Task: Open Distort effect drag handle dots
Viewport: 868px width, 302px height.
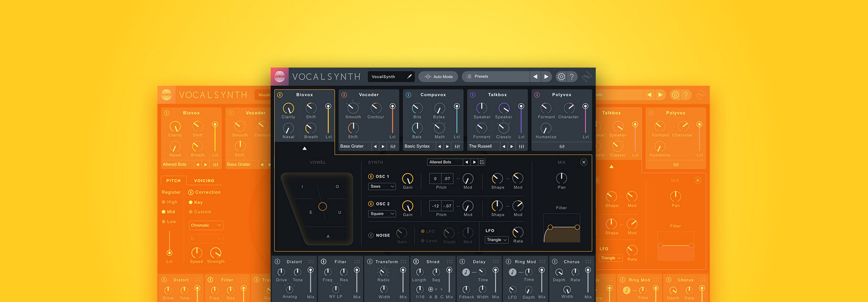Action: click(311, 262)
